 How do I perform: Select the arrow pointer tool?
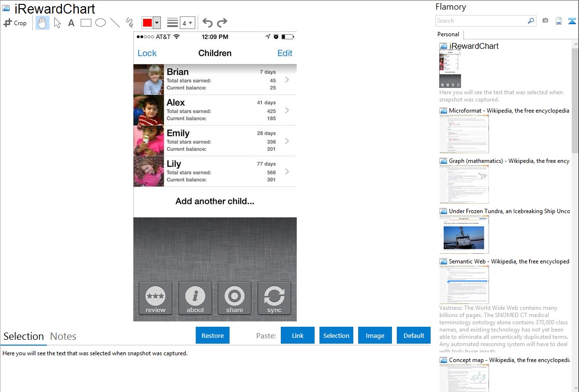pyautogui.click(x=57, y=23)
